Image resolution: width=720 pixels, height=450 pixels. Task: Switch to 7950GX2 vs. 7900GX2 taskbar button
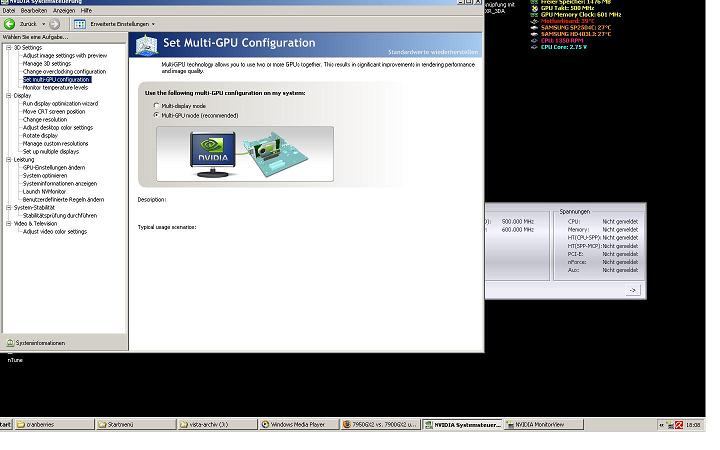tap(380, 425)
